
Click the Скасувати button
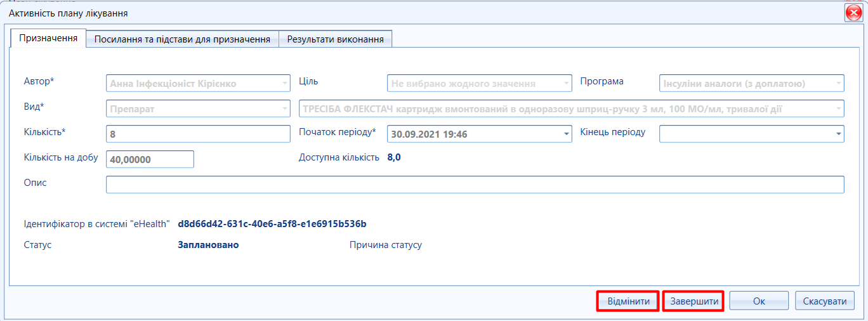[825, 301]
